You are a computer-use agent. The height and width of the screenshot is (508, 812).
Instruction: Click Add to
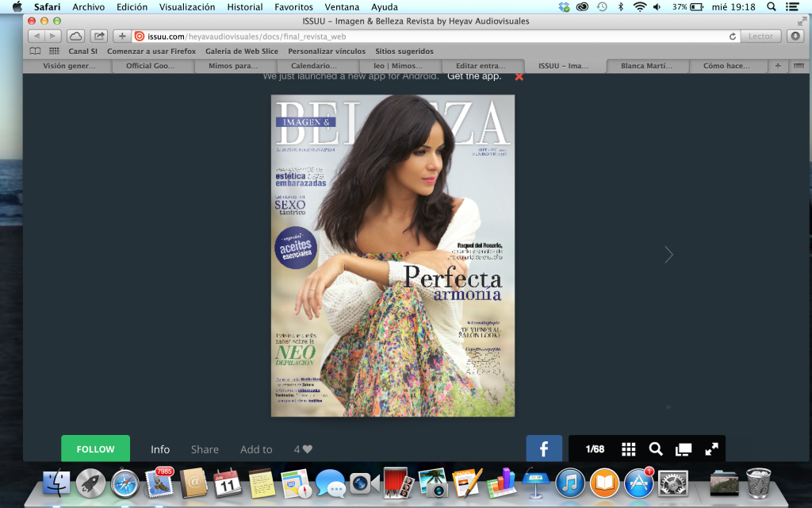(256, 449)
